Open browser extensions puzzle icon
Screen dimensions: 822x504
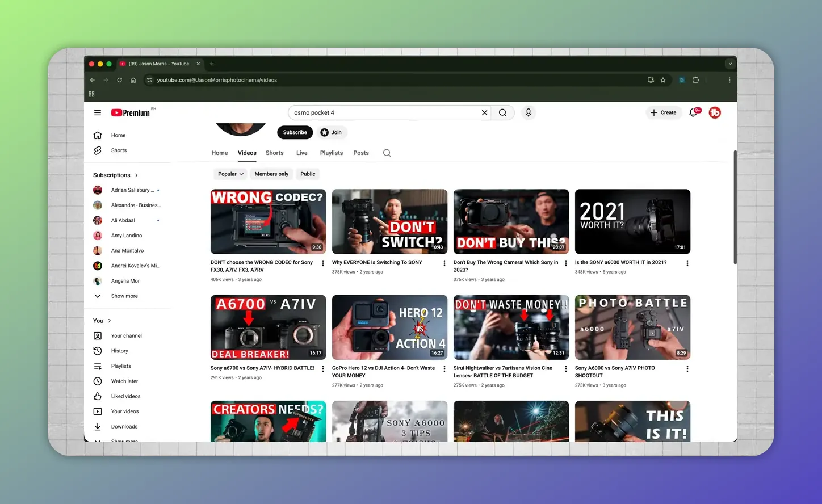click(x=696, y=80)
